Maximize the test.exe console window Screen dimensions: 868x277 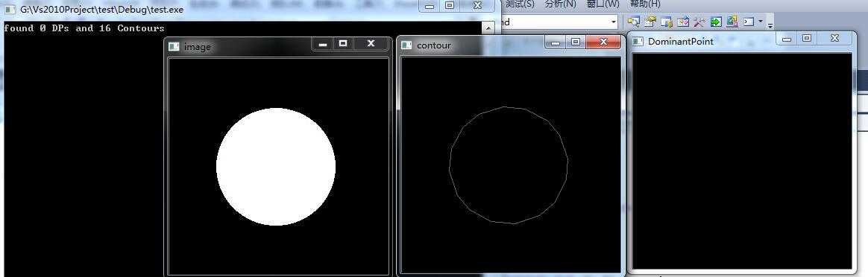[450, 5]
